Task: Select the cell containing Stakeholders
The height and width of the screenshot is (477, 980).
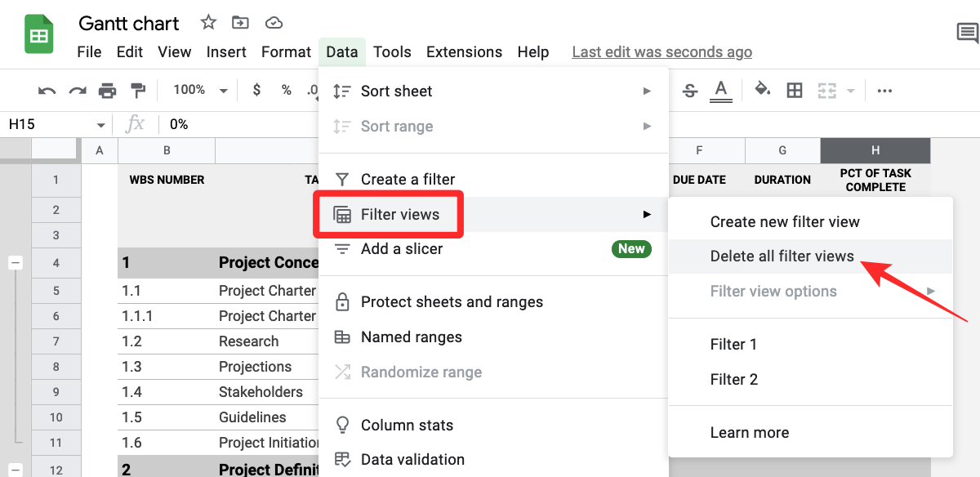Action: point(266,392)
